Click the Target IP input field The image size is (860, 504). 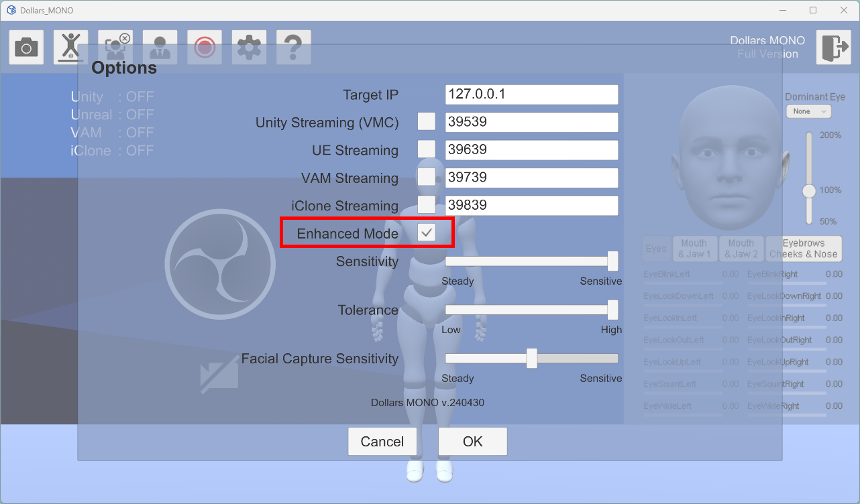[x=531, y=94]
